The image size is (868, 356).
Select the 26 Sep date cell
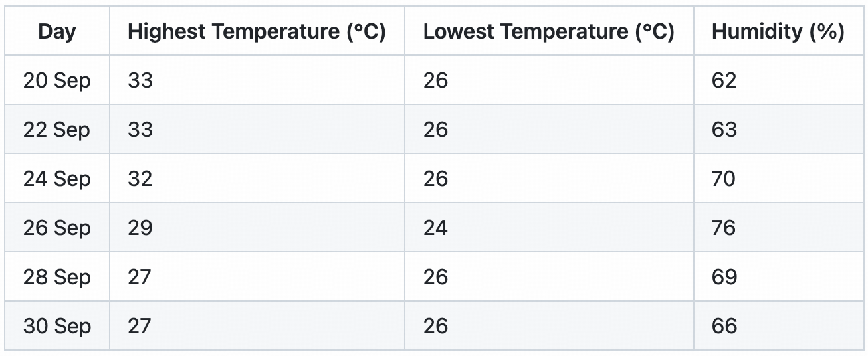coord(57,228)
